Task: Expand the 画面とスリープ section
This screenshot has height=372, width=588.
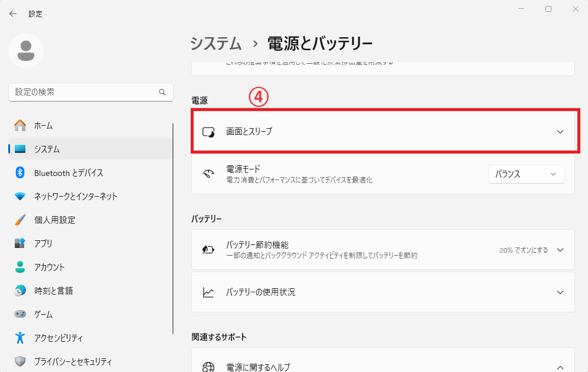Action: [383, 132]
